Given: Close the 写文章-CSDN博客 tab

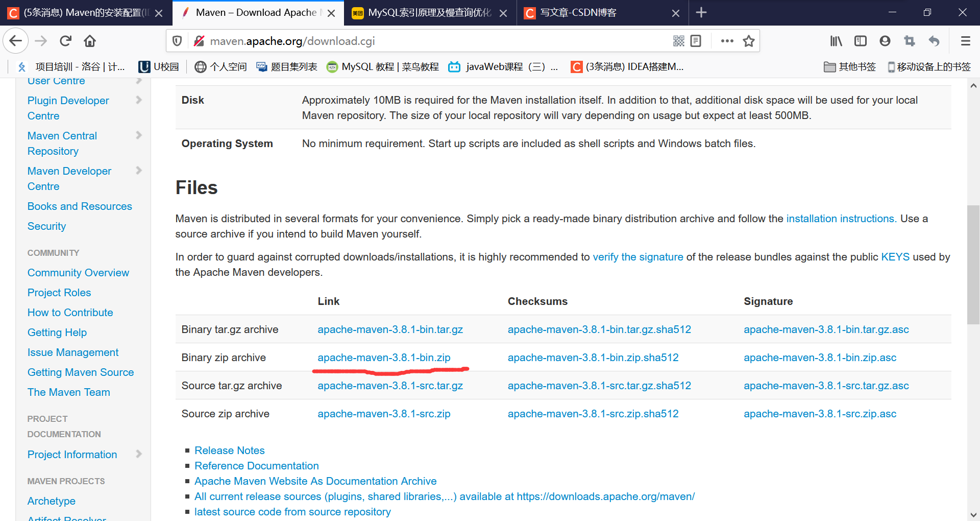Looking at the screenshot, I should 676,13.
